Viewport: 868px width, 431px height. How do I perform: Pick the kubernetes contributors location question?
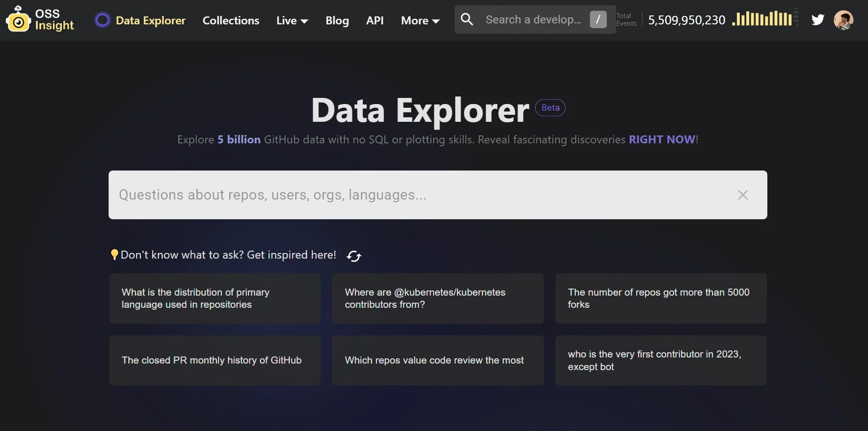[x=437, y=298]
